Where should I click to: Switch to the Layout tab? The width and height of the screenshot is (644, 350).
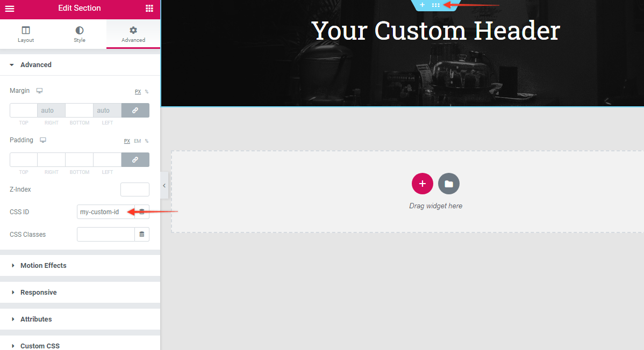[26, 34]
